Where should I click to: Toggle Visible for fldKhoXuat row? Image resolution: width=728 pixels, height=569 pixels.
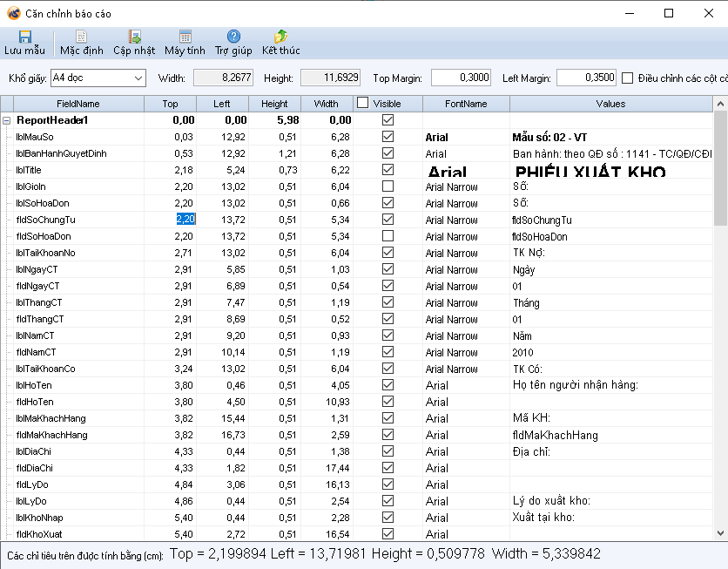point(388,534)
